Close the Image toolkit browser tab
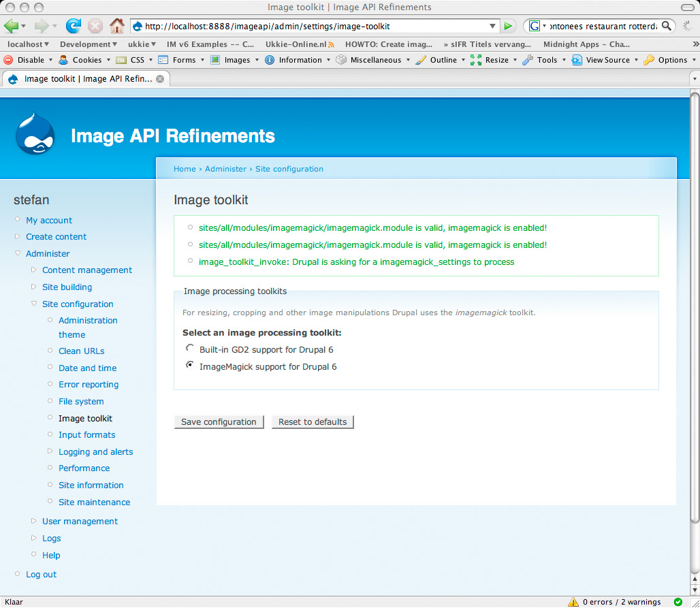 click(x=160, y=78)
